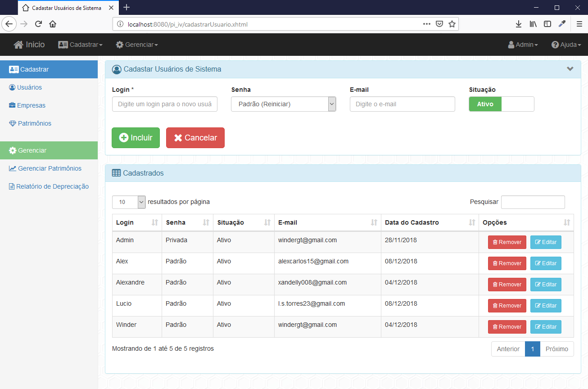
Task: Edit the Alexandre user row
Action: [546, 285]
